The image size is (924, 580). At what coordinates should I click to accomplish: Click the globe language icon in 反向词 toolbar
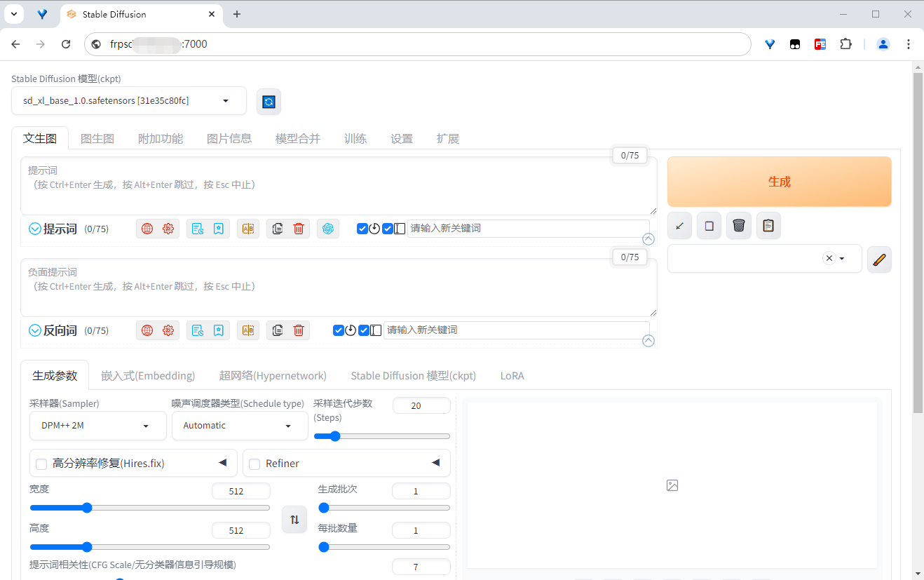(147, 330)
